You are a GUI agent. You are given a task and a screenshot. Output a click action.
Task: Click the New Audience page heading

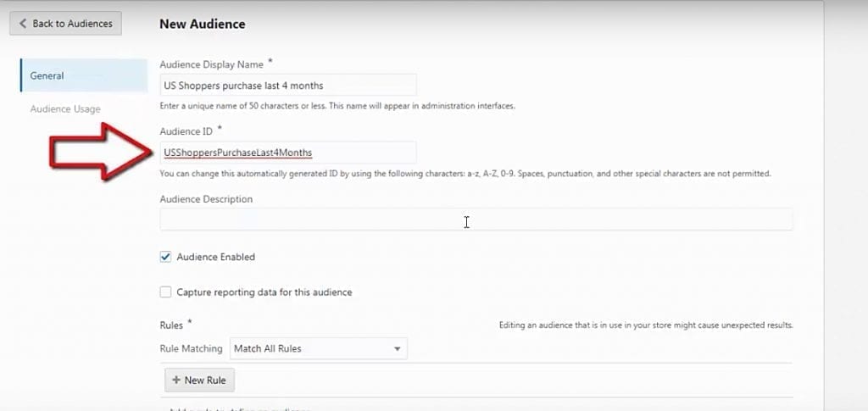click(x=202, y=24)
